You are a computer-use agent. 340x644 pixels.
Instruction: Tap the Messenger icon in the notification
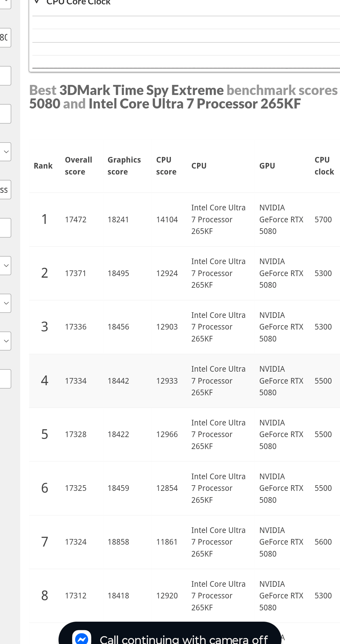82,638
